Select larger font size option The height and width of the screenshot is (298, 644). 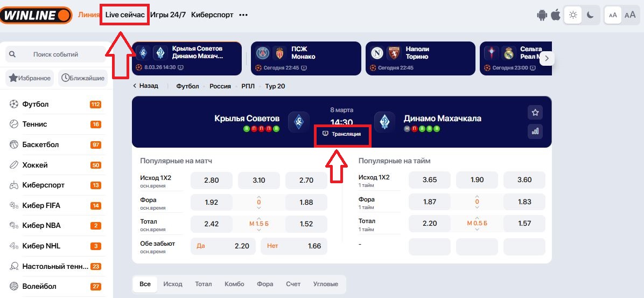629,15
